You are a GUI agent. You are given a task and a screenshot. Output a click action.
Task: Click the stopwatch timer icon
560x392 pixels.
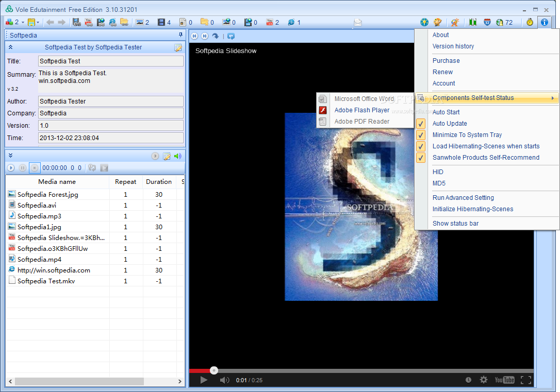pos(530,23)
